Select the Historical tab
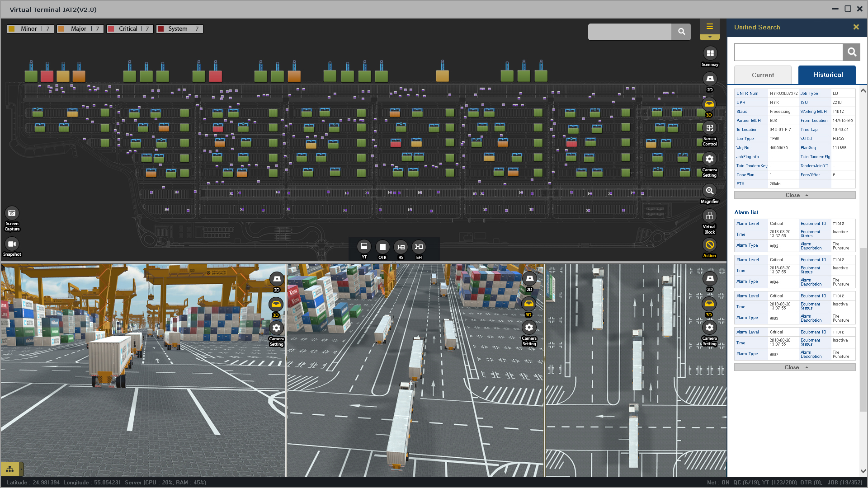This screenshot has width=868, height=488. pyautogui.click(x=827, y=75)
